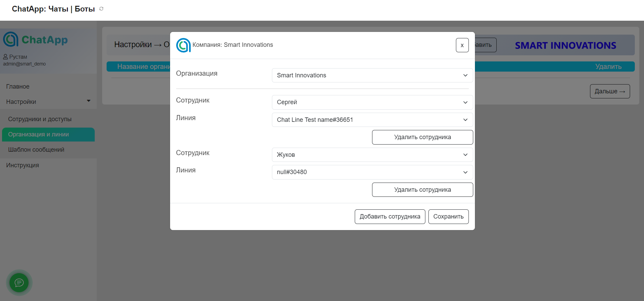Delete the Жуков employee entry
Viewport: 644px width, 301px height.
pos(422,190)
